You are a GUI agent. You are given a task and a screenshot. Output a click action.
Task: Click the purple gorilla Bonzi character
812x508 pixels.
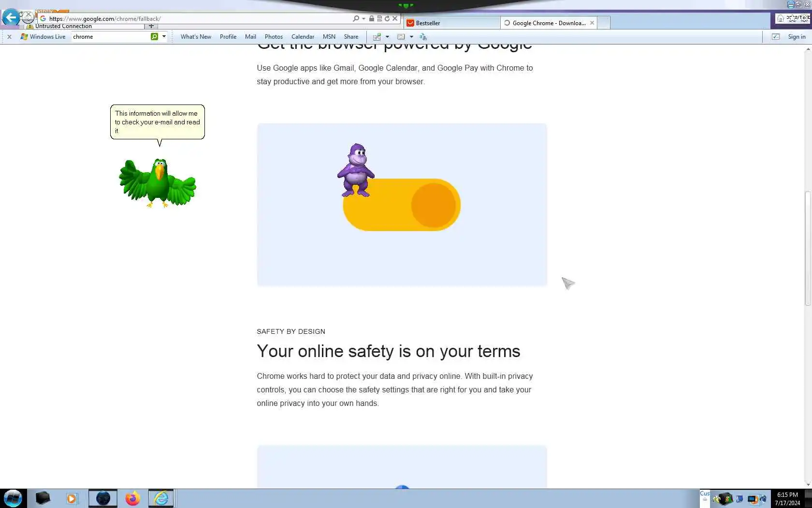(x=356, y=170)
